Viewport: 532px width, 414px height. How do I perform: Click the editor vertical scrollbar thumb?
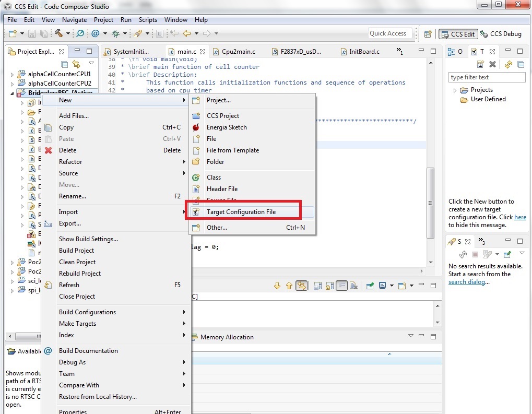pos(430,203)
